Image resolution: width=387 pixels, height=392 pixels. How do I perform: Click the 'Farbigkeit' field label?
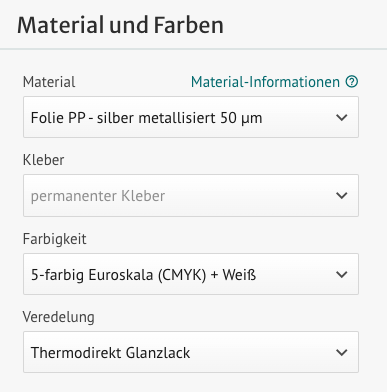point(54,239)
